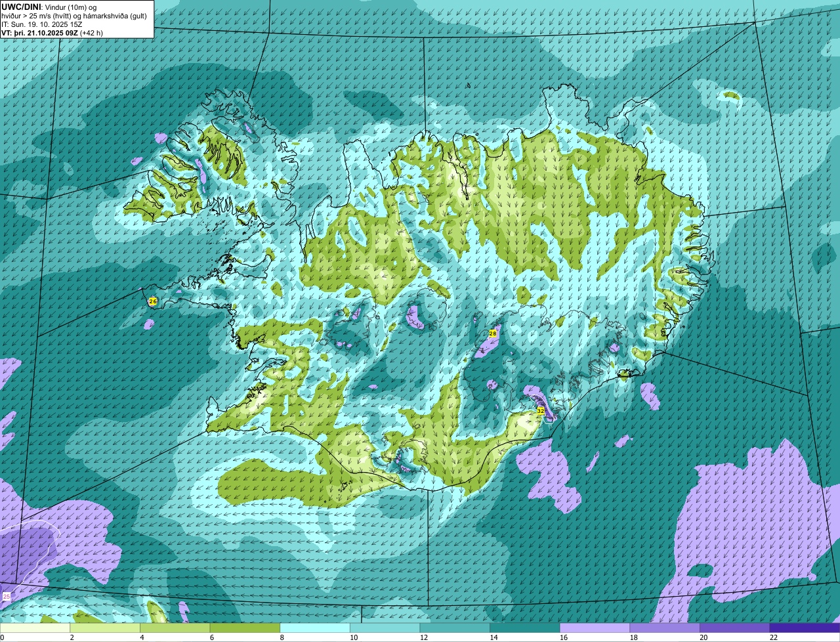Click the legend tick label '20'
The height and width of the screenshot is (642, 840).
click(703, 637)
